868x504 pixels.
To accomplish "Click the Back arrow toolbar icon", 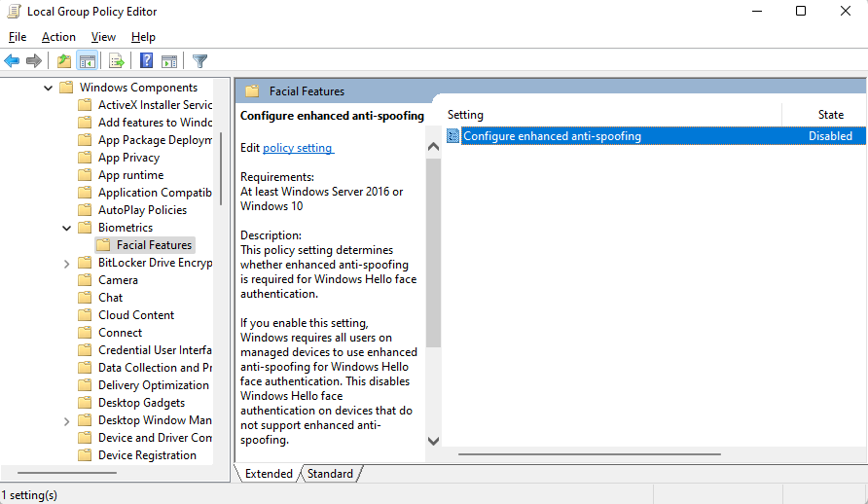I will [12, 61].
